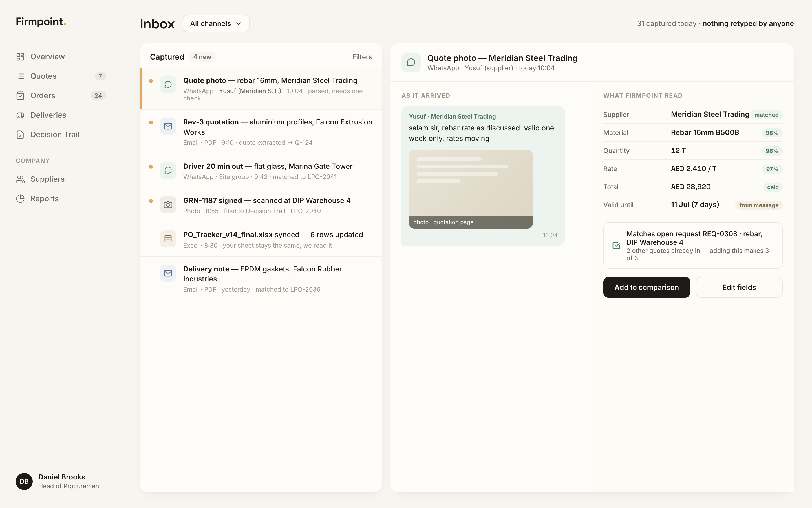The height and width of the screenshot is (508, 812).
Task: Click the Orders bag icon
Action: [x=20, y=95]
